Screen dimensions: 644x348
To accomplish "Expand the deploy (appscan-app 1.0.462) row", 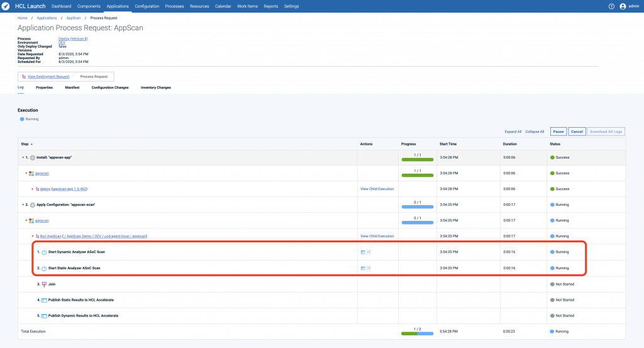I will [33, 189].
